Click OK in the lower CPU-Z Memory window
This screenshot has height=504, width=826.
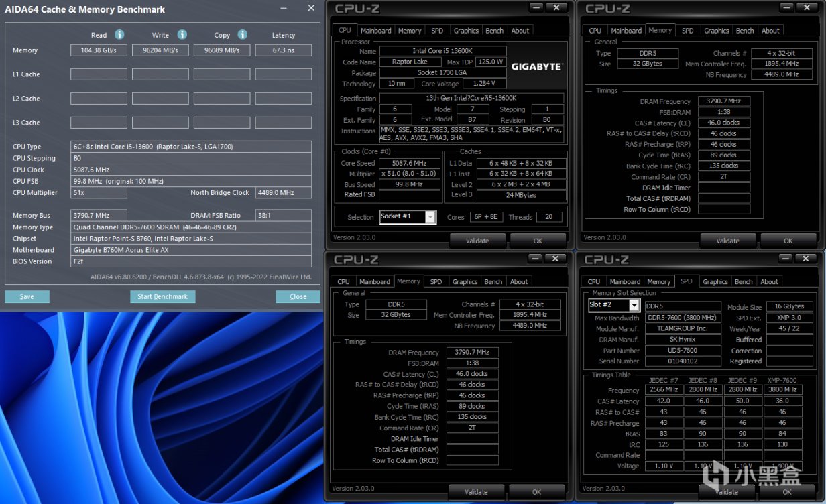pos(536,491)
